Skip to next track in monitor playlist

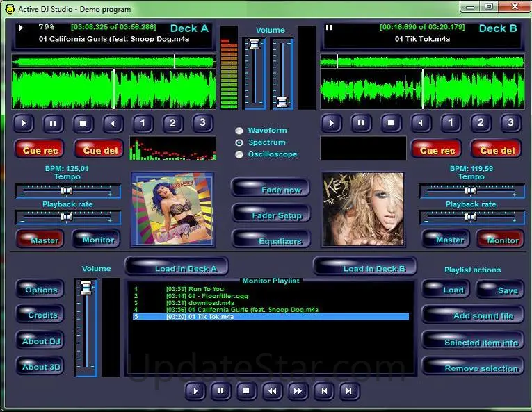tap(348, 391)
